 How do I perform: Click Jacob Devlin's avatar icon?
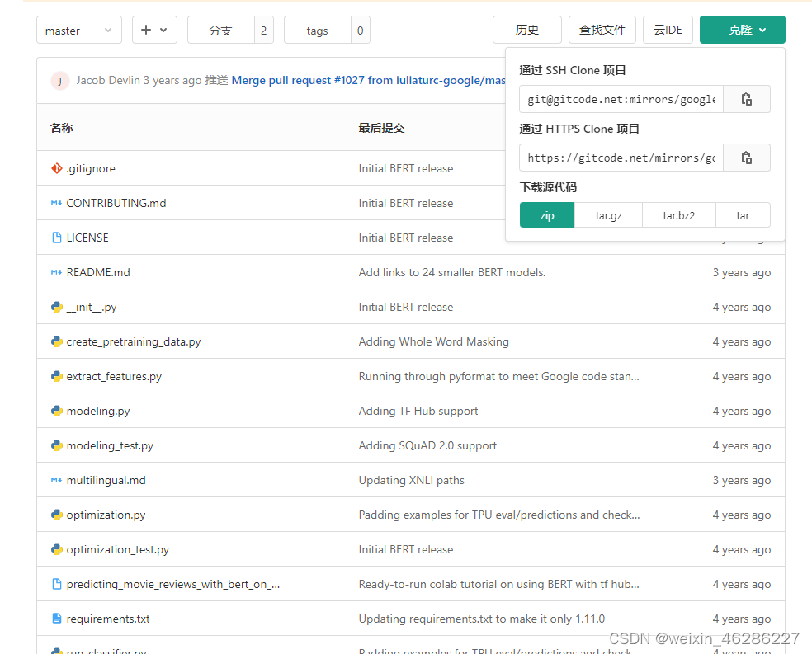59,81
